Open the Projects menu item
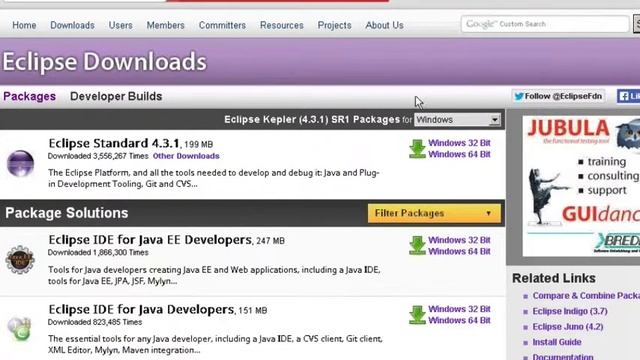Viewport: 640px width, 360px height. (334, 25)
